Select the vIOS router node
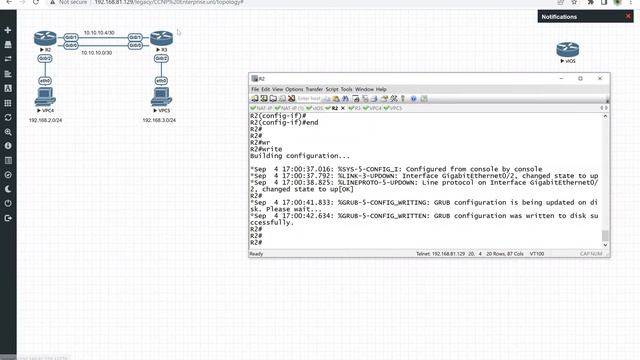640x360 pixels. pos(568,49)
